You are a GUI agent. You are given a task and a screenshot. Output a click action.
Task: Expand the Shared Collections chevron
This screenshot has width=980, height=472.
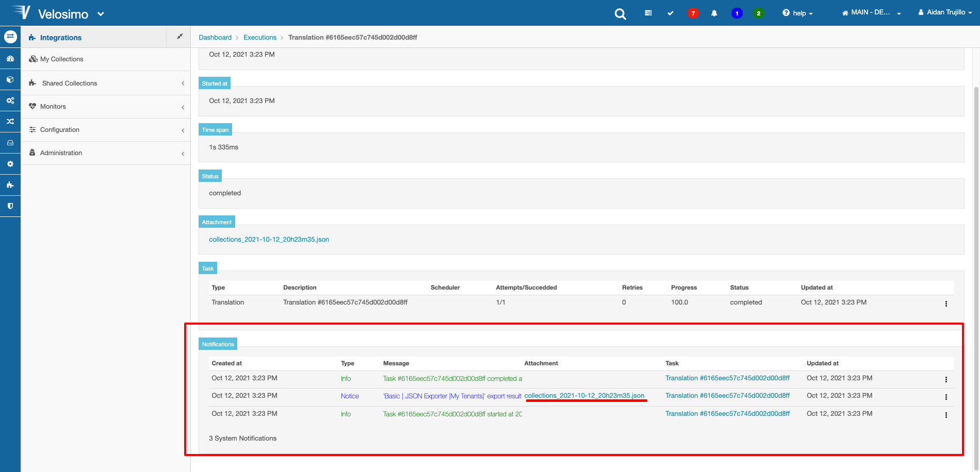coord(183,83)
